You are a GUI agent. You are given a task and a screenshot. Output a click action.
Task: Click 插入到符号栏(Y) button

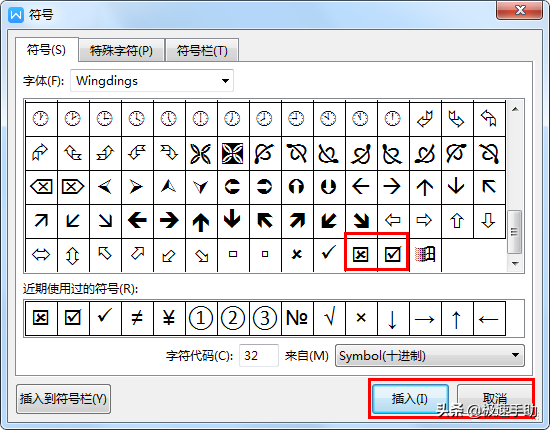click(63, 399)
